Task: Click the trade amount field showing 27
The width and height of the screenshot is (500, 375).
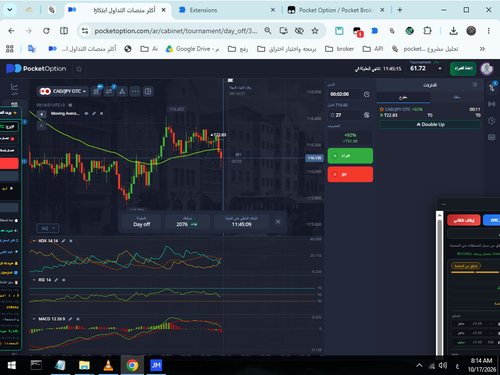Action: click(344, 115)
